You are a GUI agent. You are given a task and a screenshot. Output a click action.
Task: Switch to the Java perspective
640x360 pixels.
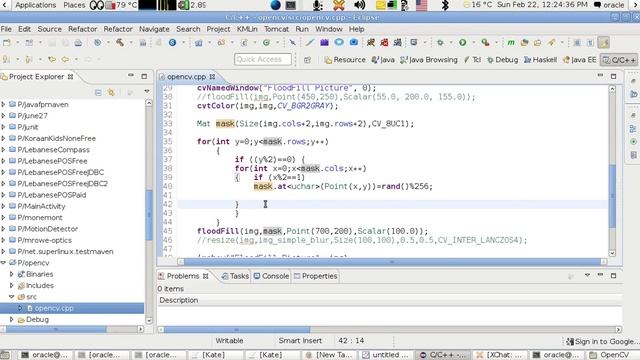click(383, 60)
